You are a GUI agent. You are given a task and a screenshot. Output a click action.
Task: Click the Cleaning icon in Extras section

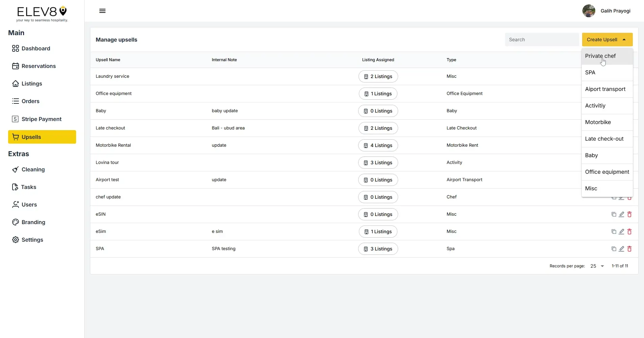[15, 169]
